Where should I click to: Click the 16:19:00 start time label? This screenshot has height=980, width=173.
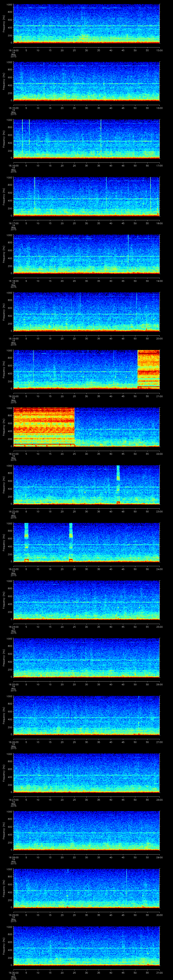13,339
